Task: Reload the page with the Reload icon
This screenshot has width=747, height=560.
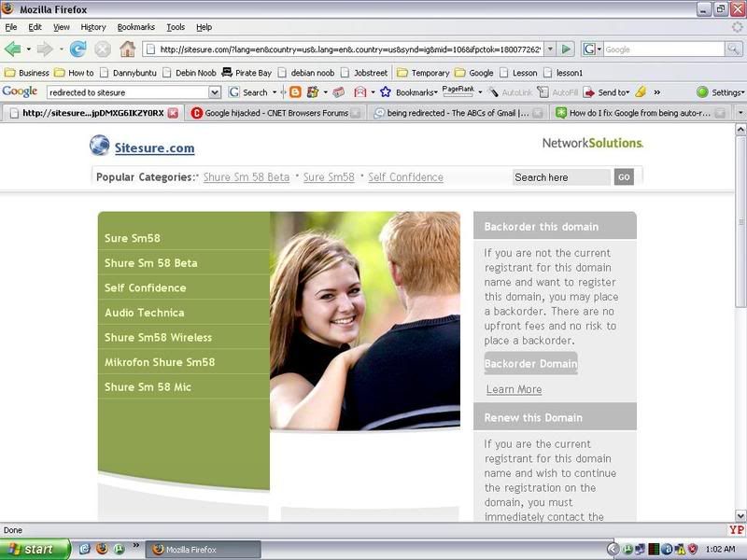Action: [x=78, y=49]
